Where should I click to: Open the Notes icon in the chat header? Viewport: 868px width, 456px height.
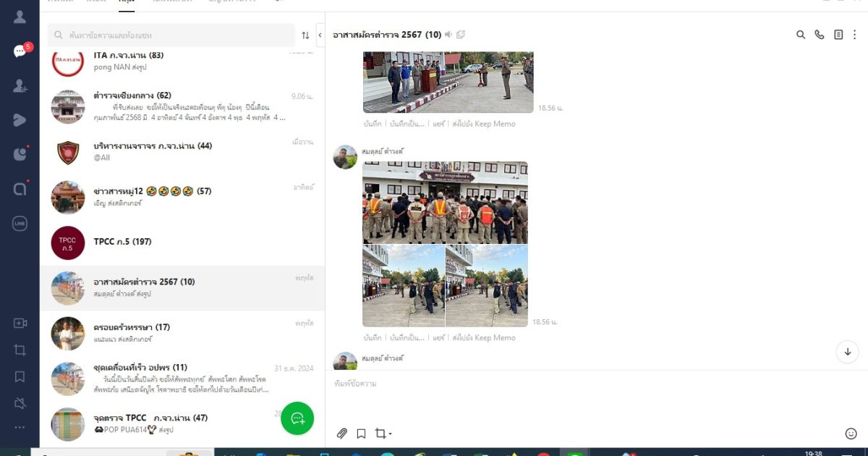(838, 35)
